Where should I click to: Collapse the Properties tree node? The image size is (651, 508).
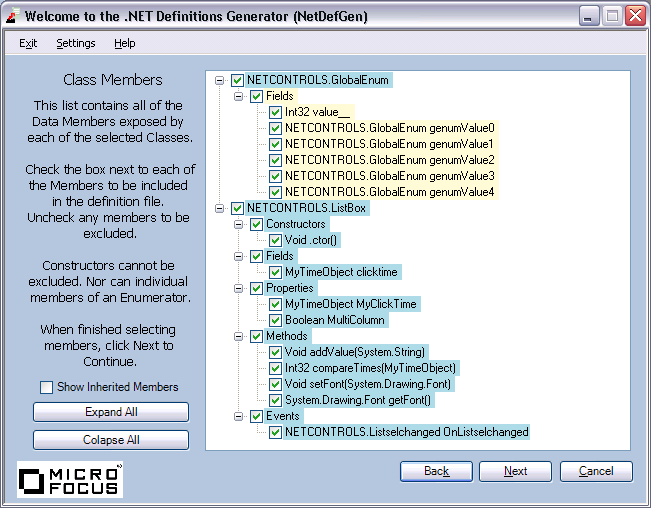point(239,288)
